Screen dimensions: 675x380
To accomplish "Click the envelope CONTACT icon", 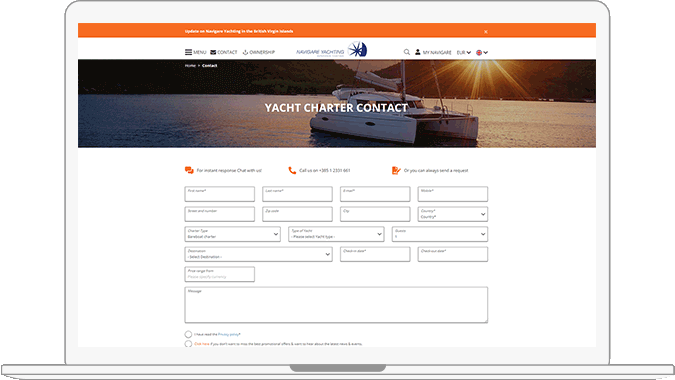I will tap(213, 52).
